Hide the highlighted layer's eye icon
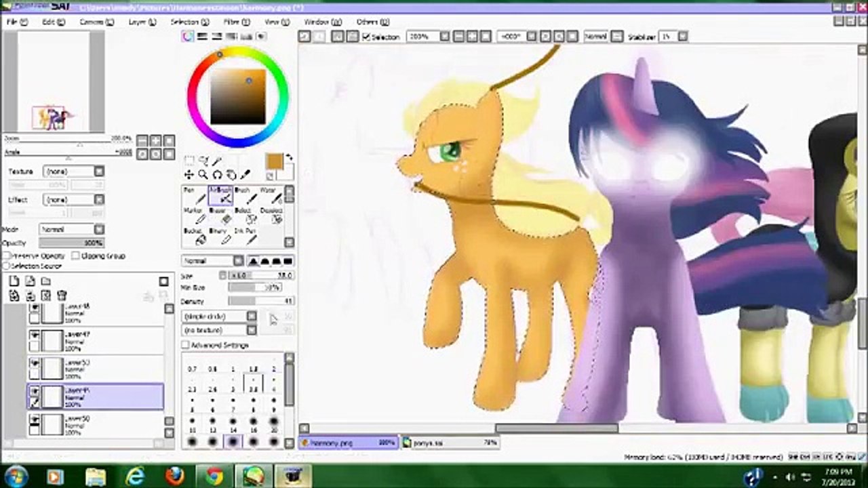This screenshot has height=488, width=868. tap(35, 391)
